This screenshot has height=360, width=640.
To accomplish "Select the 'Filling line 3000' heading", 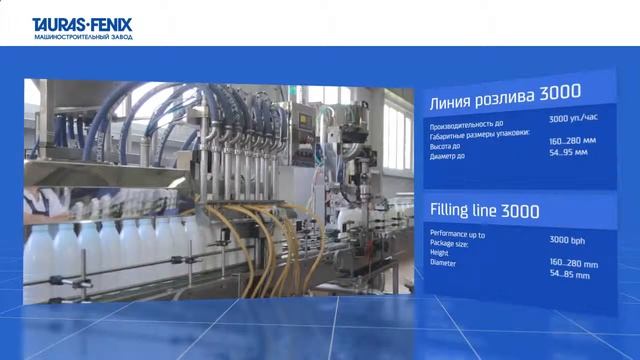I will (x=484, y=211).
